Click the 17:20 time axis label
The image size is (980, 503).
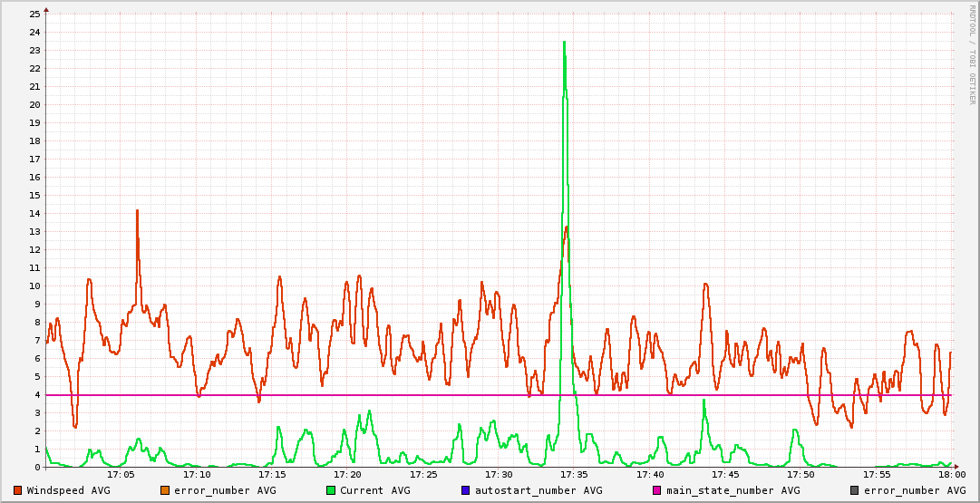click(347, 474)
